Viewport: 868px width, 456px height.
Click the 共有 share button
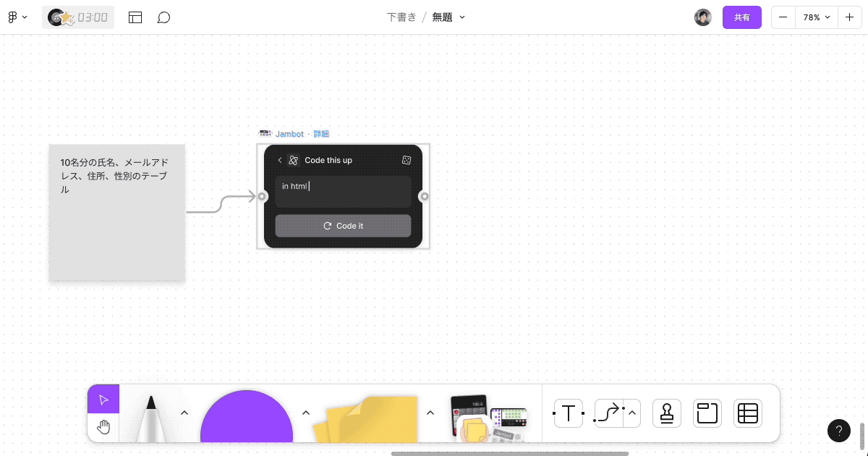(x=742, y=17)
